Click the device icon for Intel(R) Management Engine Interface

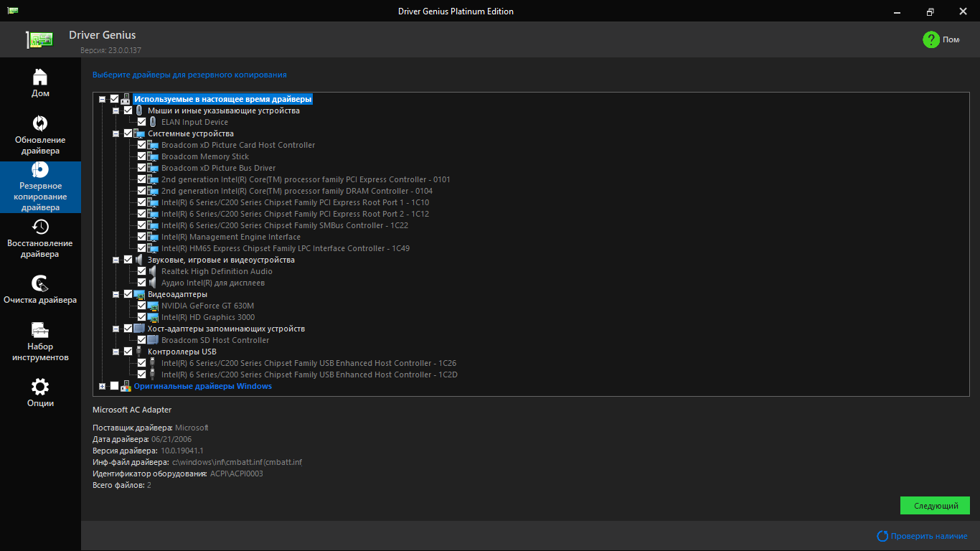[153, 237]
